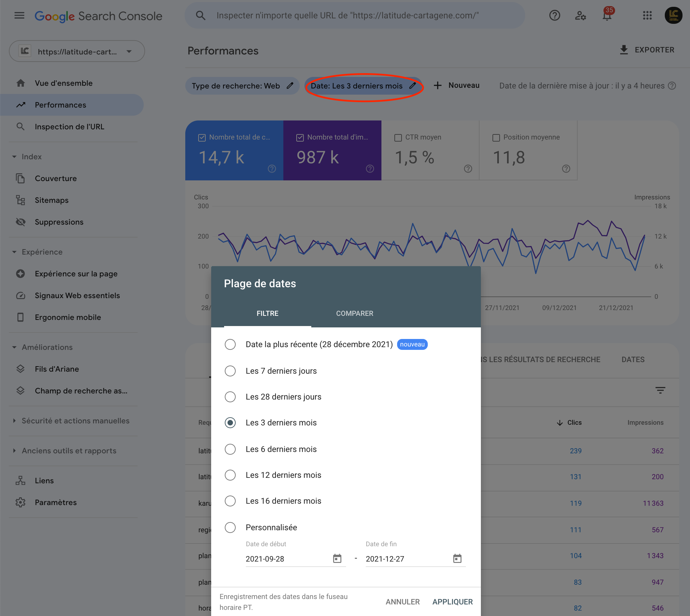Open the property selector dropdown
Screen dimensions: 690x616
click(x=77, y=51)
